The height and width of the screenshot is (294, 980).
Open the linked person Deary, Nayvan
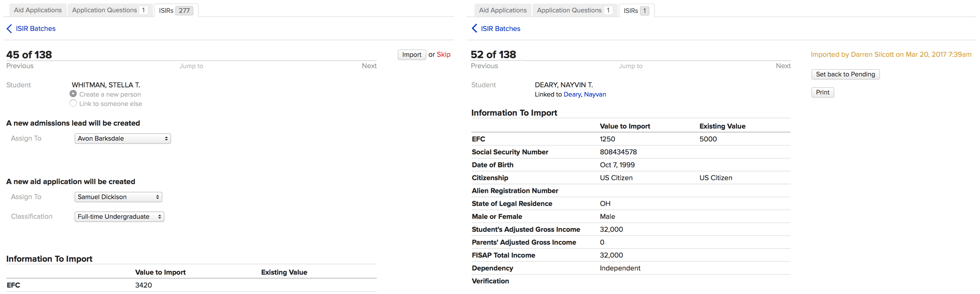point(584,94)
